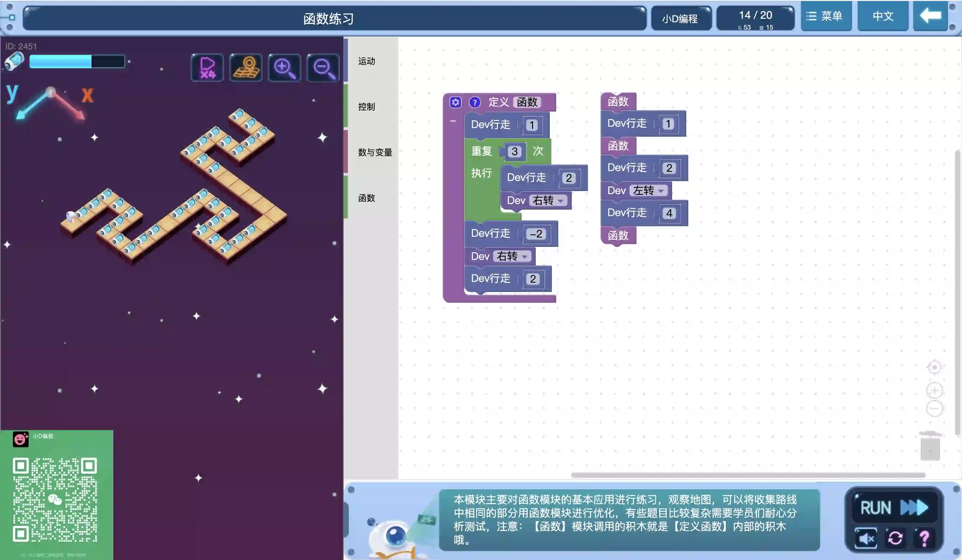
Task: Click the blue question mark on 定义 block
Action: point(475,102)
